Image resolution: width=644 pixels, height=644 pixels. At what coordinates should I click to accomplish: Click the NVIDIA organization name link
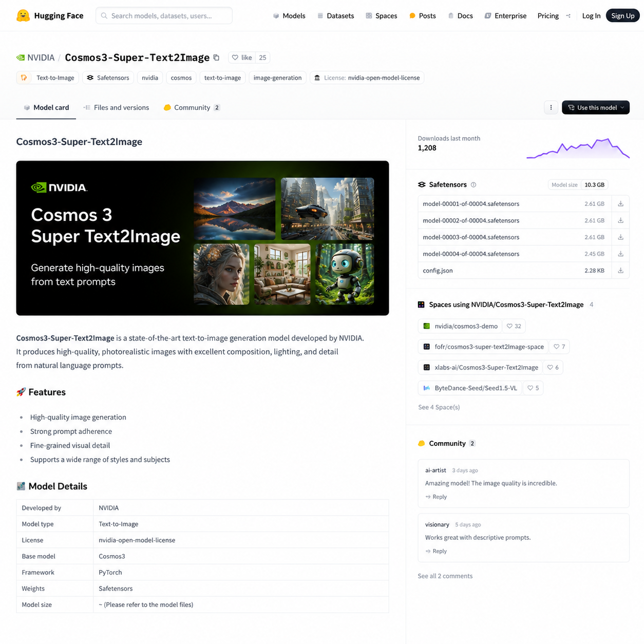(x=41, y=58)
